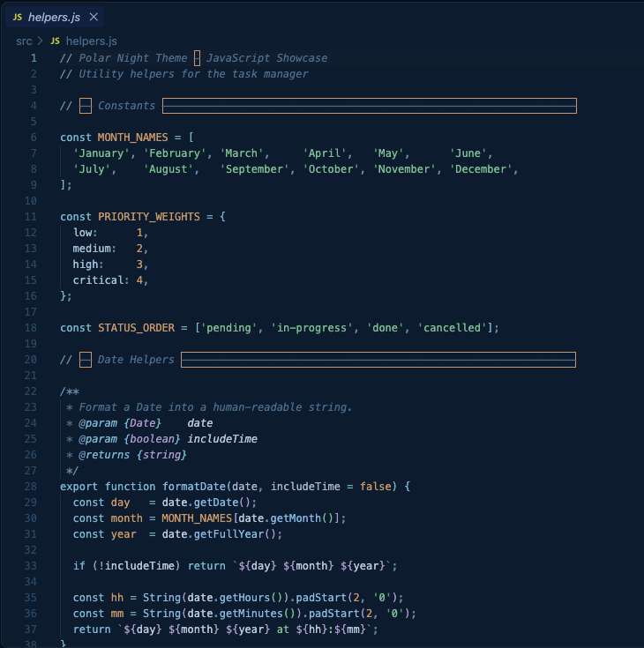Click the 'July' string
This screenshot has height=648, width=644.
92,169
